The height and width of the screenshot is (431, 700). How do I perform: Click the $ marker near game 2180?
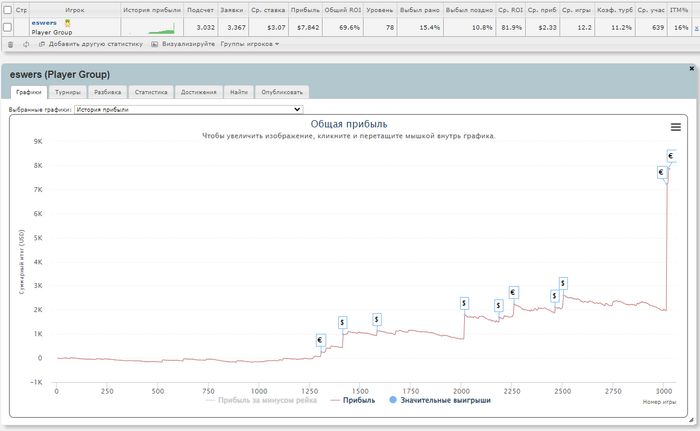[x=499, y=305]
